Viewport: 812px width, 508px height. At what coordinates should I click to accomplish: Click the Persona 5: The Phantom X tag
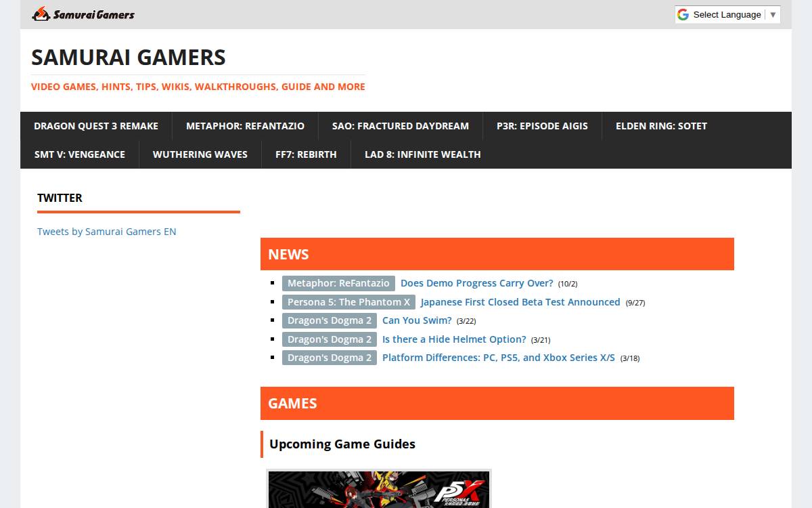click(348, 302)
